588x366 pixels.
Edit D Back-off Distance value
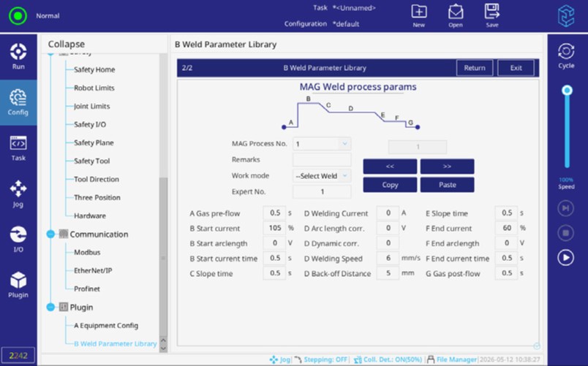tap(388, 273)
